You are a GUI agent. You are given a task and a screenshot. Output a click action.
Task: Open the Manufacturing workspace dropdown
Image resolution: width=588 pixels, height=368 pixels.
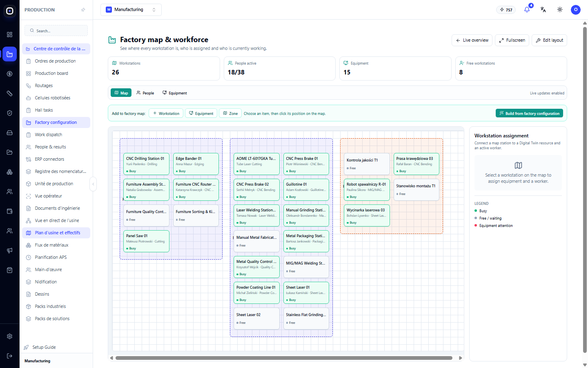pos(131,10)
